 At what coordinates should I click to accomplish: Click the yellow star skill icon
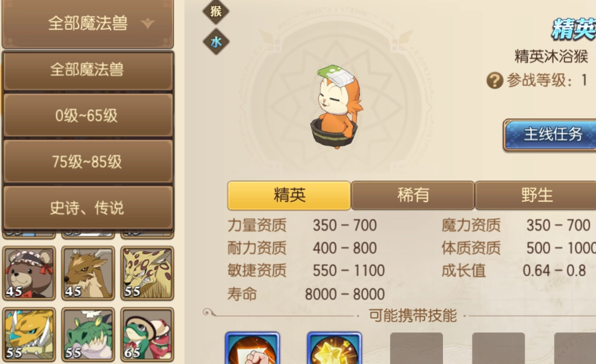pos(335,348)
